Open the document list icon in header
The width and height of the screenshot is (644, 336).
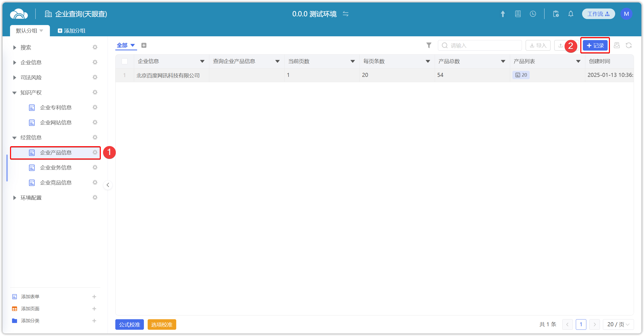click(518, 14)
